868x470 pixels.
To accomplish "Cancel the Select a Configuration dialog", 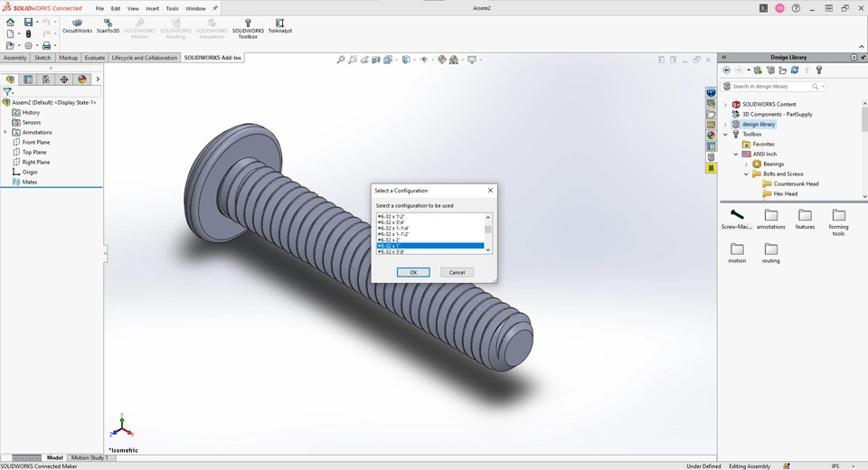I will [x=457, y=272].
